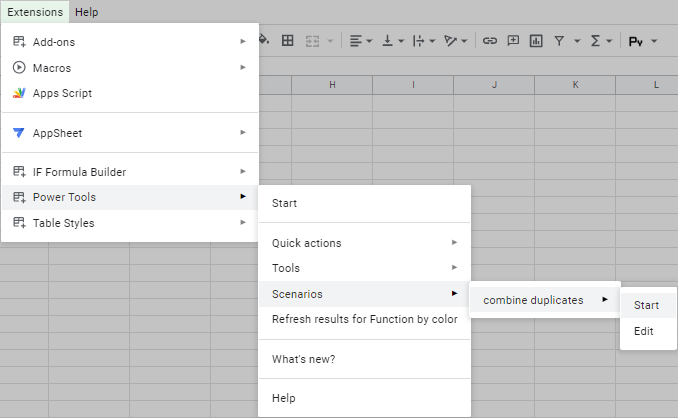This screenshot has height=418, width=678.
Task: Expand the Add-ons submenu
Action: (x=130, y=42)
